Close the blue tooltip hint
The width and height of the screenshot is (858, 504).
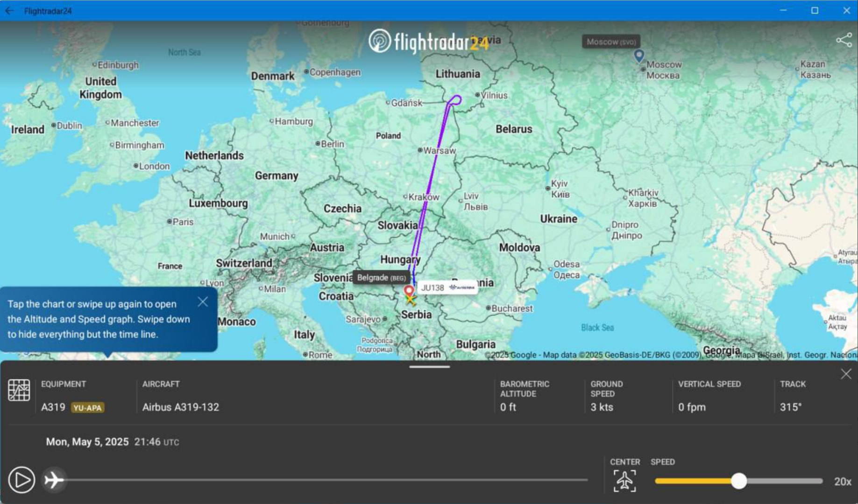203,302
